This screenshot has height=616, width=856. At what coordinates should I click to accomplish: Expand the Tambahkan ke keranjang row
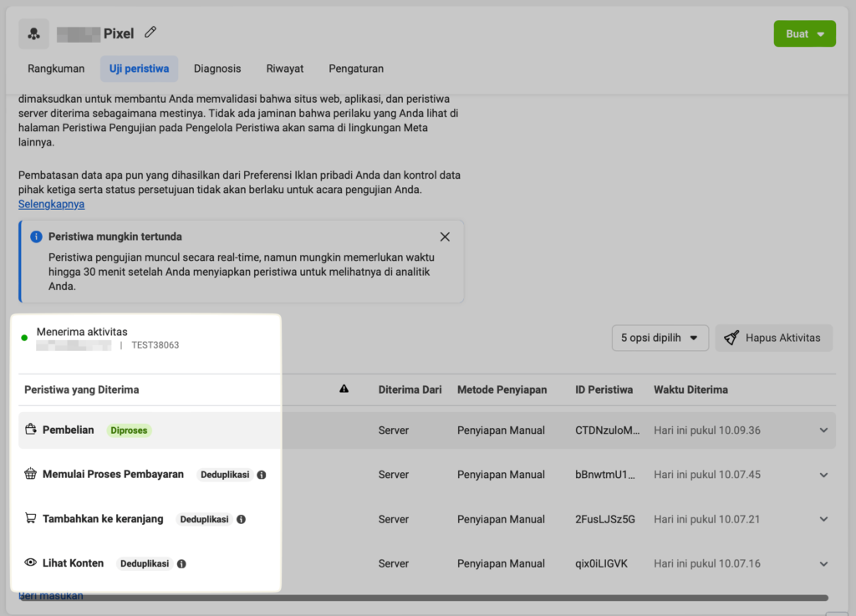tap(823, 519)
